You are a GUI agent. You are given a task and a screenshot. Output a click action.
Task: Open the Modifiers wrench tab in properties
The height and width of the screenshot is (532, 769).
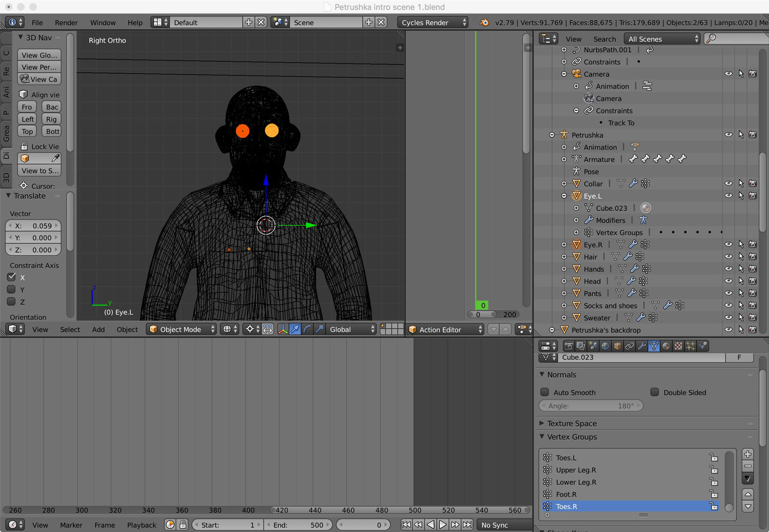click(x=641, y=346)
